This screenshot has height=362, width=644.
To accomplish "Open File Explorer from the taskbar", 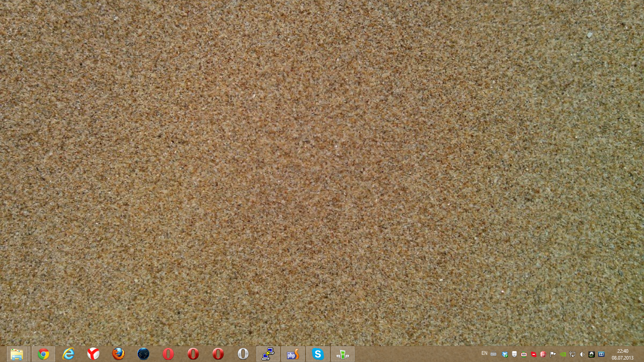I will pyautogui.click(x=17, y=354).
